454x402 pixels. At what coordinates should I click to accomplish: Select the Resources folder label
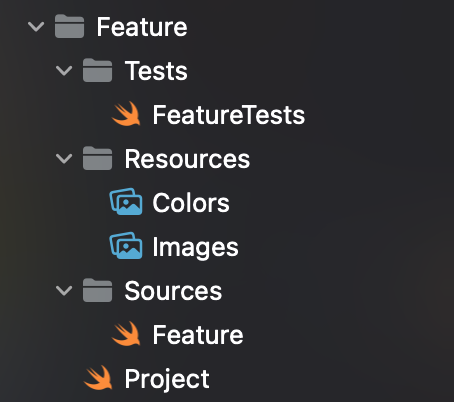[x=187, y=159]
